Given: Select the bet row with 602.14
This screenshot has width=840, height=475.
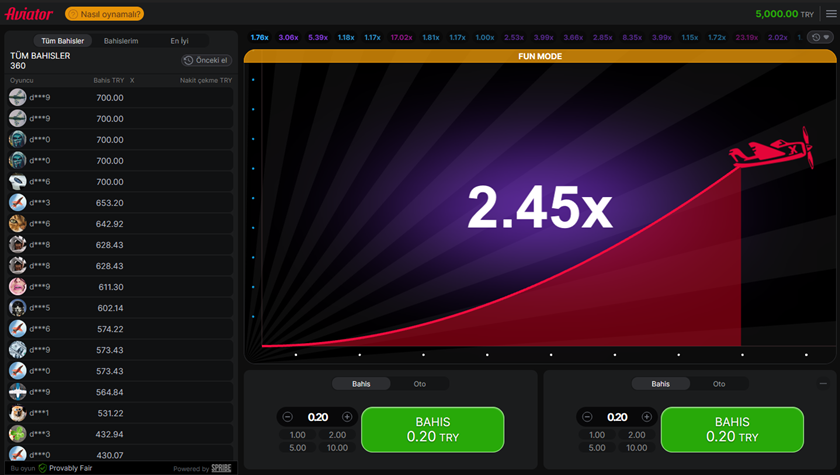Looking at the screenshot, I should 121,308.
